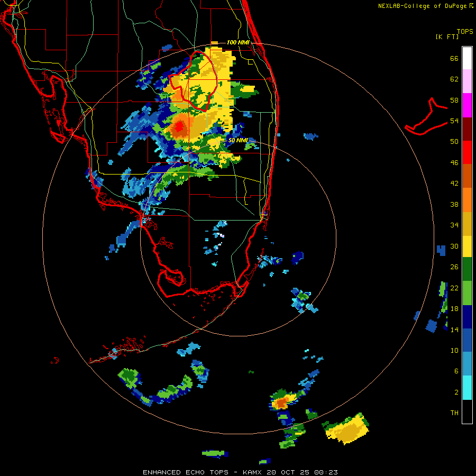This screenshot has width=476, height=476.
Task: Click the legend value 2
Action: coord(456,392)
